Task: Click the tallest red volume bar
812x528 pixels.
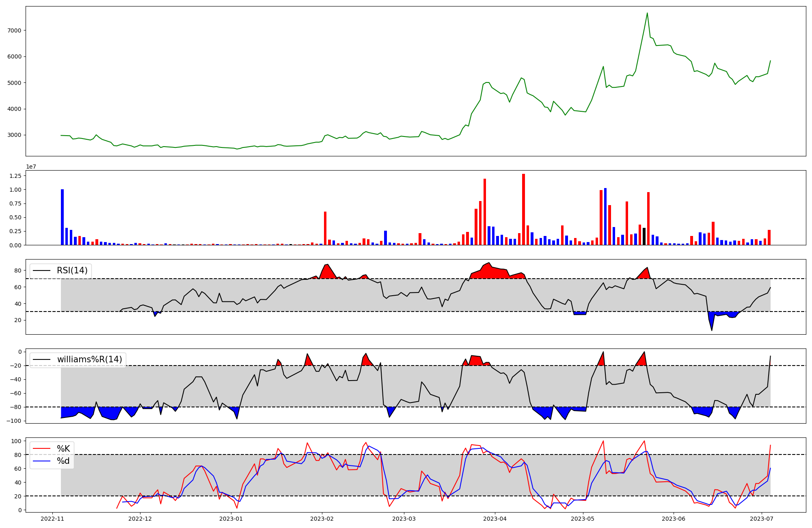Action: click(x=523, y=209)
